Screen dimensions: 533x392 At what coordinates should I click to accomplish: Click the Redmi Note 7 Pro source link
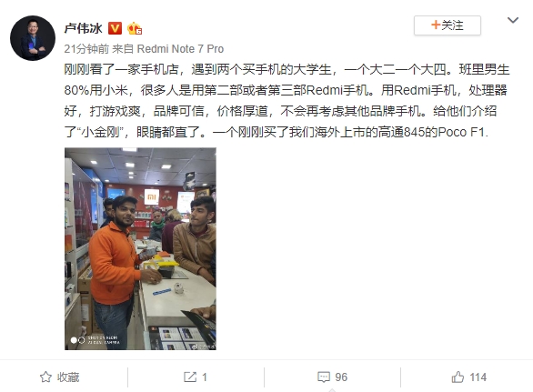click(180, 49)
